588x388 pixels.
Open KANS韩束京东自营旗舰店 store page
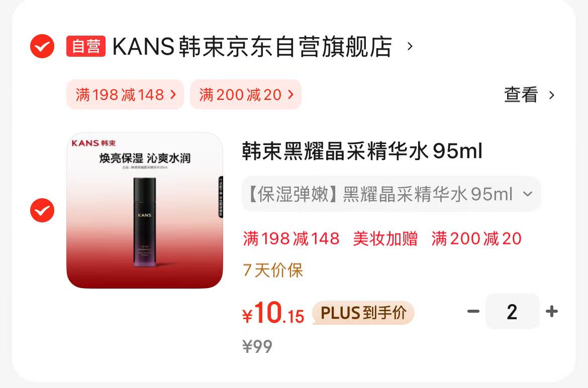coord(252,47)
